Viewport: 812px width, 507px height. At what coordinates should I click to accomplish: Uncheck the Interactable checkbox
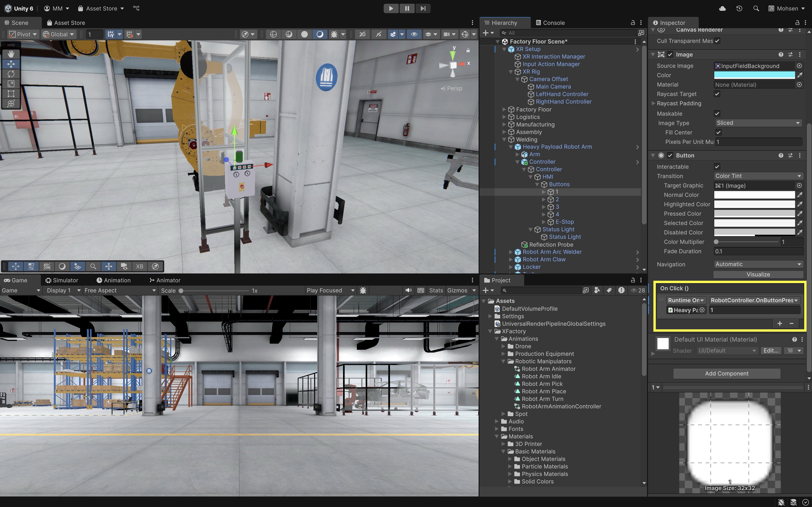point(717,167)
